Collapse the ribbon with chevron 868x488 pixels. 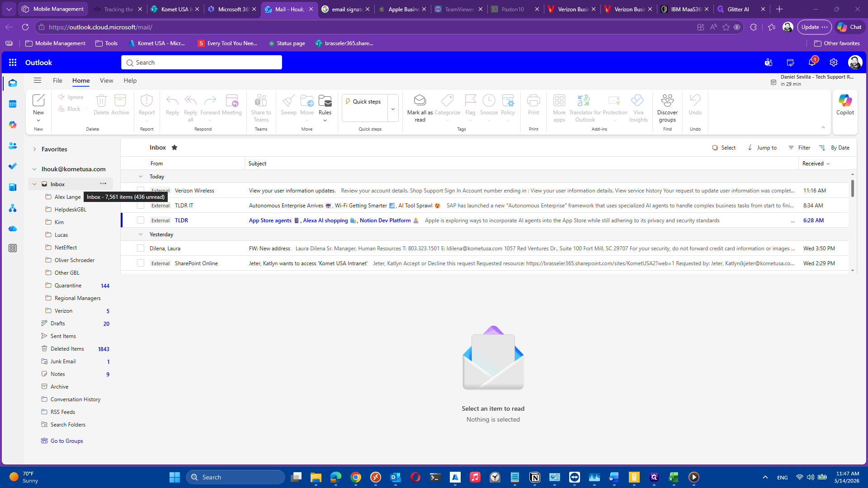pyautogui.click(x=823, y=127)
